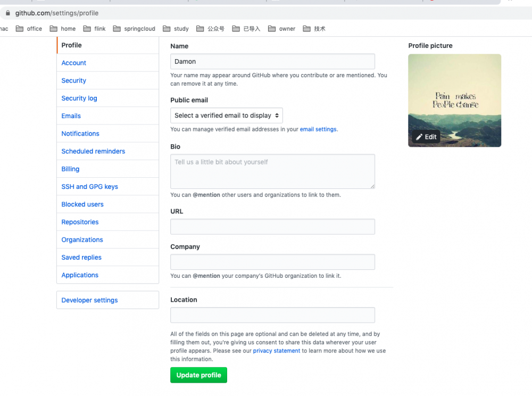
Task: Open Saved replies settings
Action: (x=108, y=257)
